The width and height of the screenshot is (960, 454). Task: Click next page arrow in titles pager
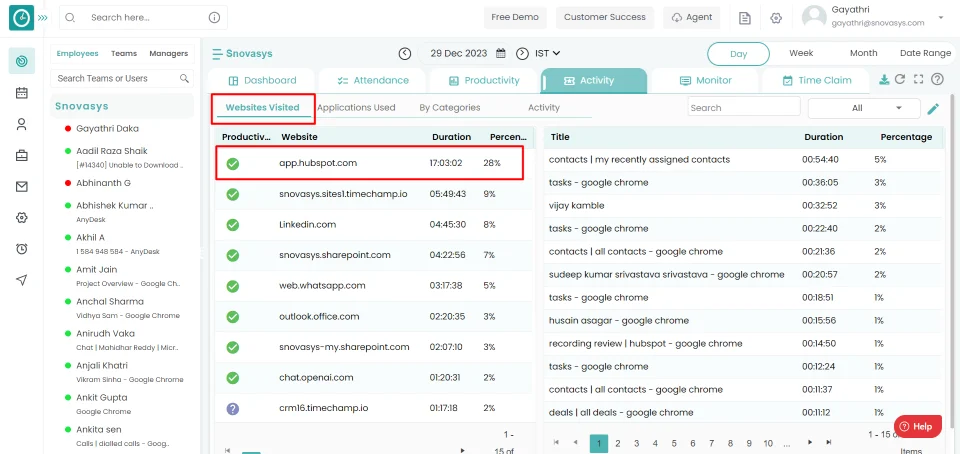pos(809,442)
